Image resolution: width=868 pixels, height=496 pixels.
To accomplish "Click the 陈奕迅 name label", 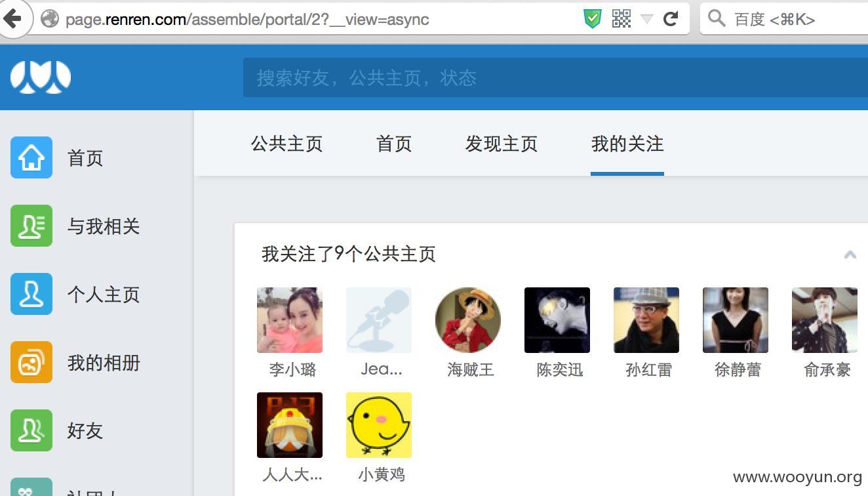I will 560,369.
